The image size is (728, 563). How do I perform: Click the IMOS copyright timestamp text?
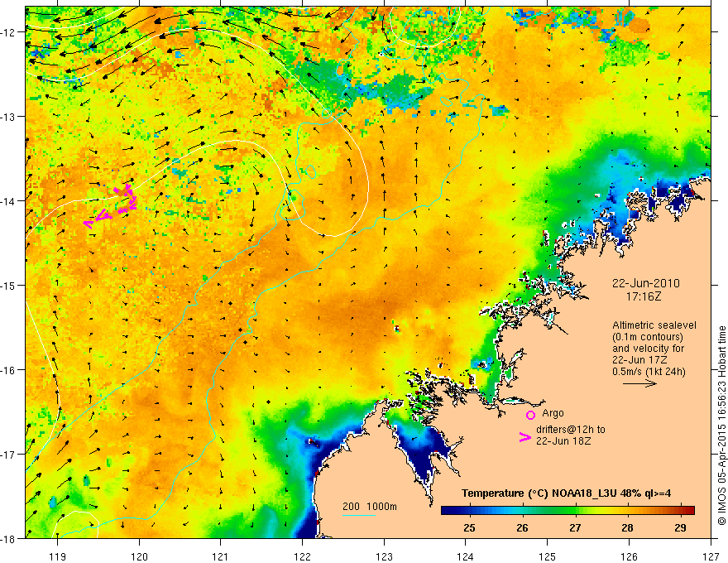pos(721,425)
